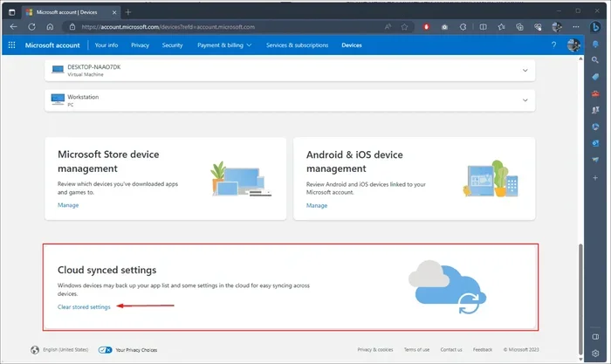
Task: Click the page vertical scrollbar thumb
Action: coord(580,299)
